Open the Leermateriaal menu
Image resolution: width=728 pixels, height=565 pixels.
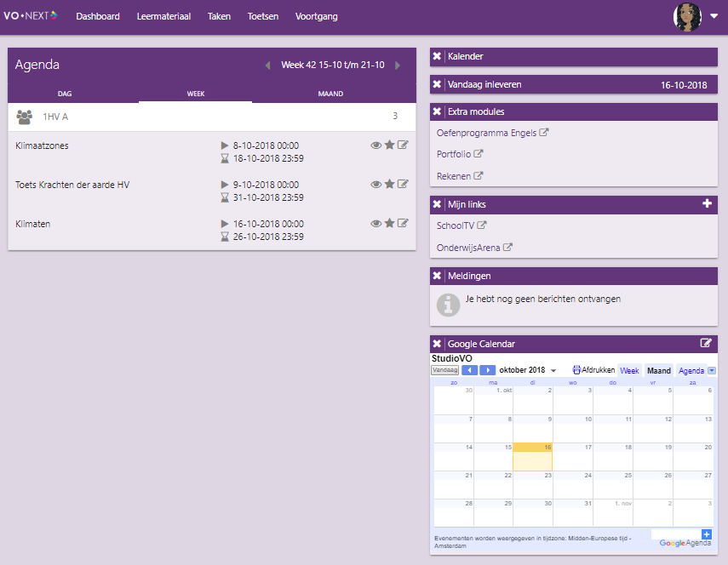pyautogui.click(x=163, y=16)
